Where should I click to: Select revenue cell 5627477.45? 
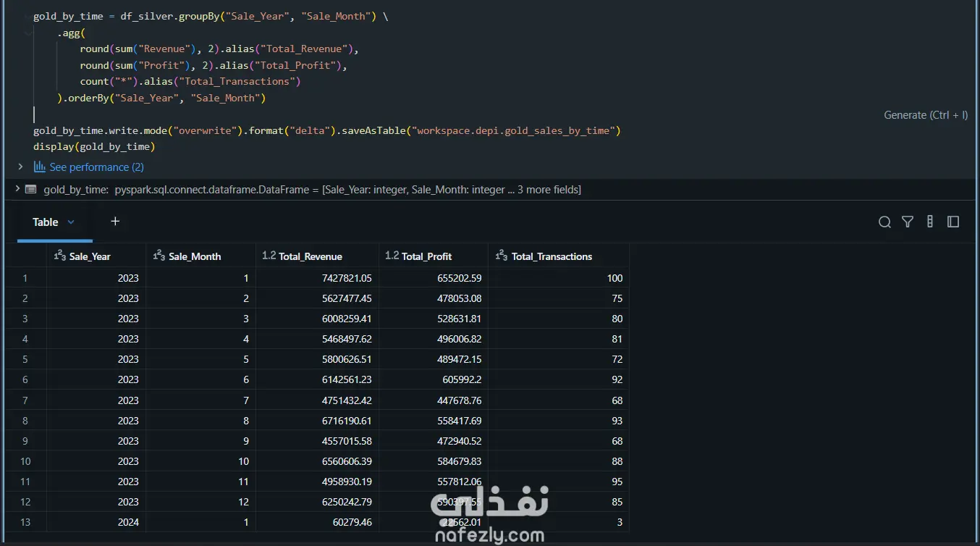317,298
